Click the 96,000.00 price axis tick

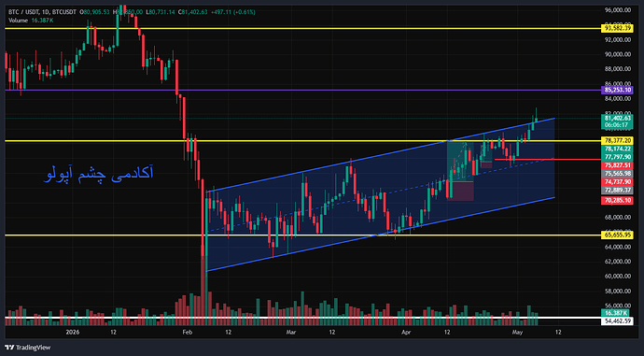click(x=618, y=10)
